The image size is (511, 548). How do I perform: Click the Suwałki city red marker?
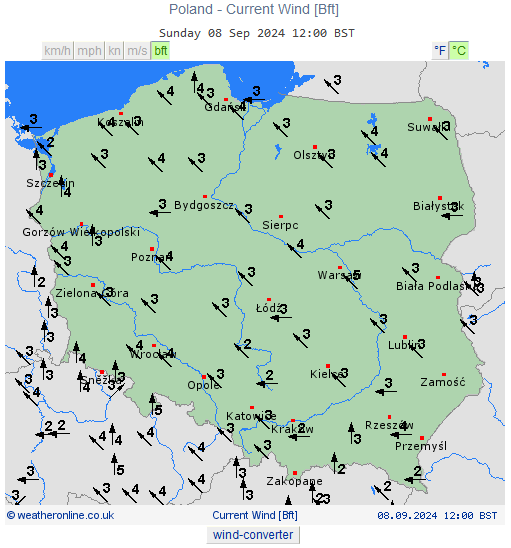click(x=430, y=119)
